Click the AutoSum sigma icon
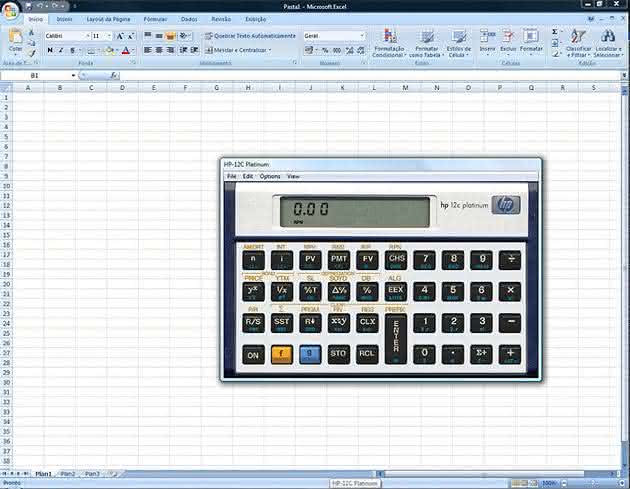 pos(554,32)
